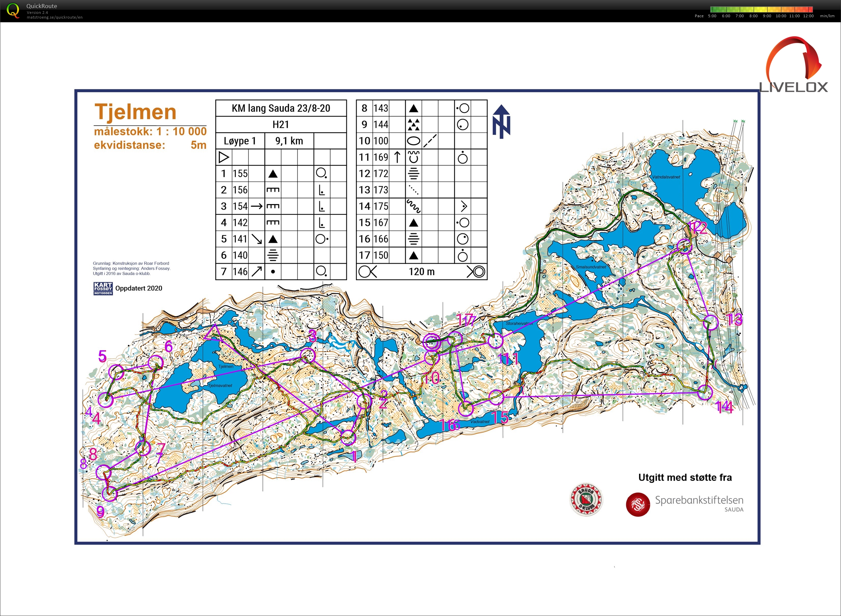Click the Sauda O-klubb round emblem
The image size is (841, 616).
(586, 500)
